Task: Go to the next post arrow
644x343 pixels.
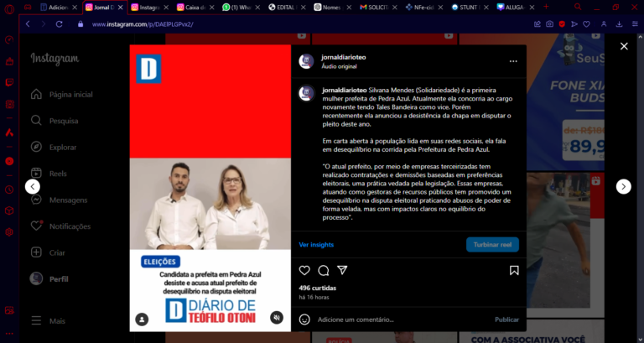Action: point(623,186)
